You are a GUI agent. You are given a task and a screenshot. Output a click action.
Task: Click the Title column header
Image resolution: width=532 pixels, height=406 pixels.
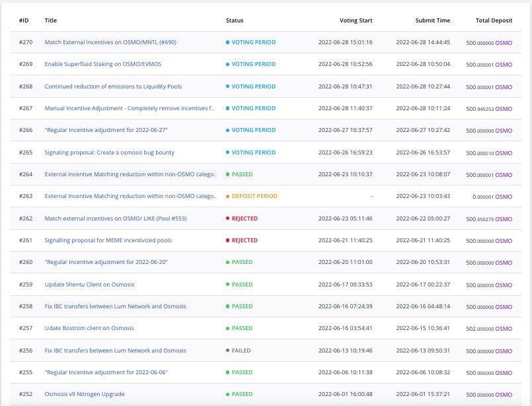tap(50, 20)
